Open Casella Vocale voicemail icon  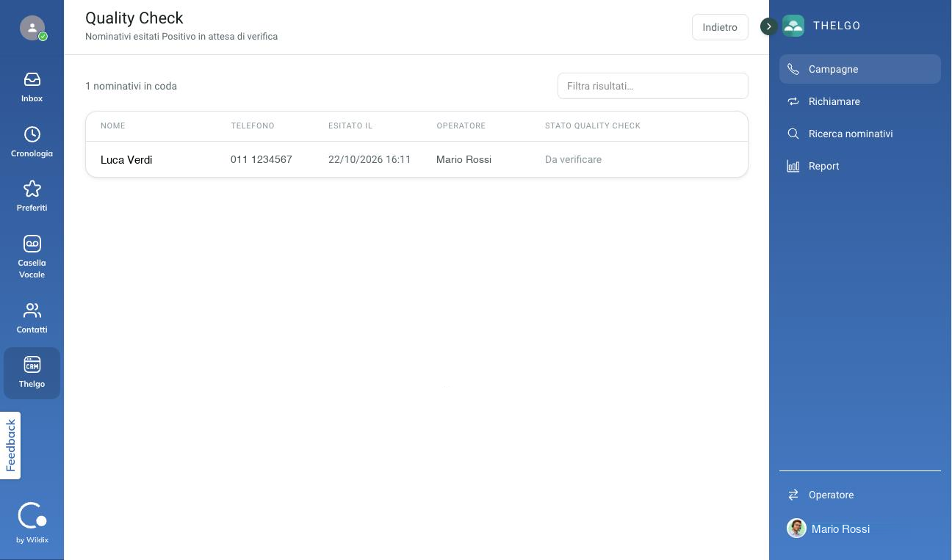pos(32,244)
